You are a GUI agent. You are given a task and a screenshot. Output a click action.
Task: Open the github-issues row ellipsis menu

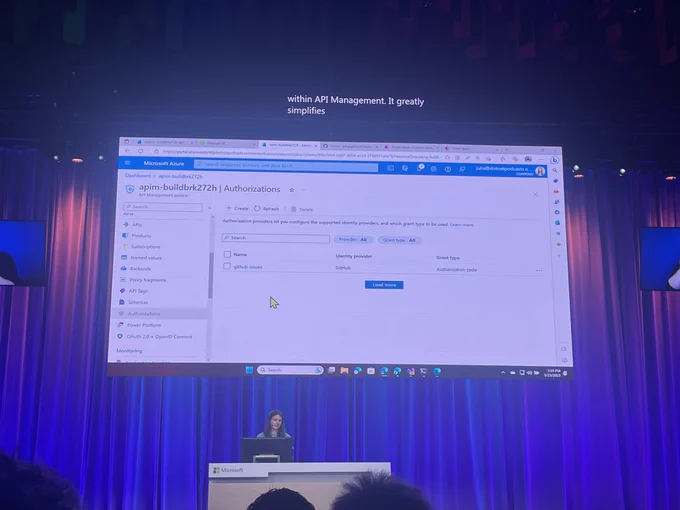point(539,270)
